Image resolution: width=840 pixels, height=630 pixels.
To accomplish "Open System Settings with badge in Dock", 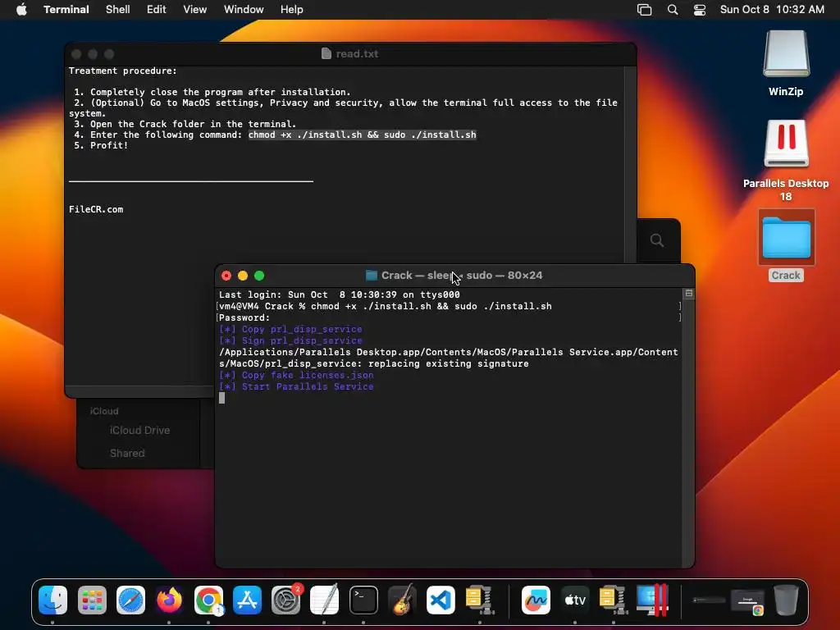I will [286, 600].
